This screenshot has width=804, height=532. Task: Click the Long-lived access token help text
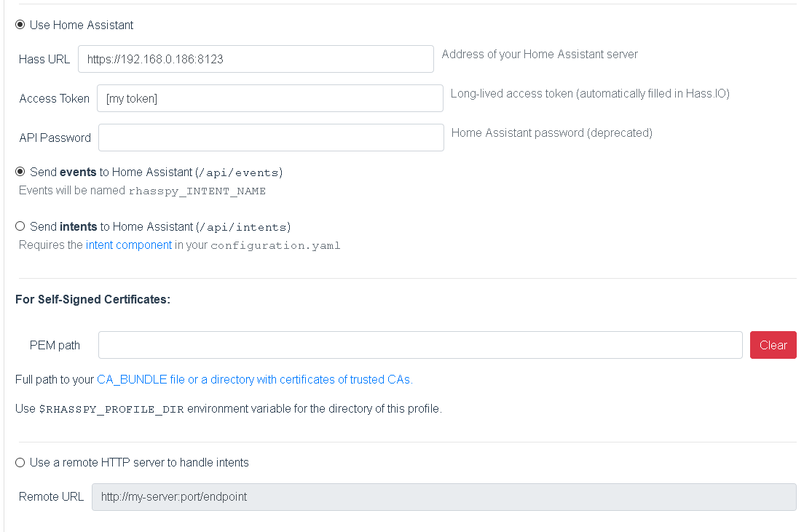(x=589, y=93)
